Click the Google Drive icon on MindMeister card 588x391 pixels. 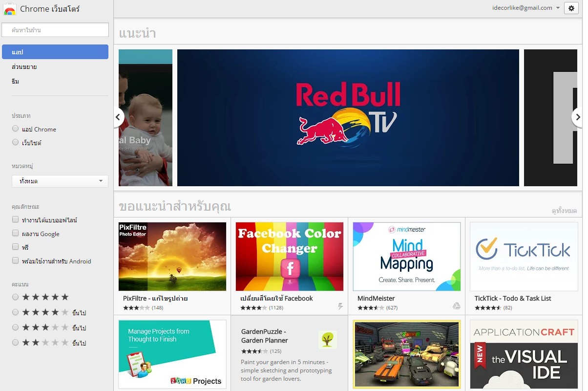coord(456,306)
